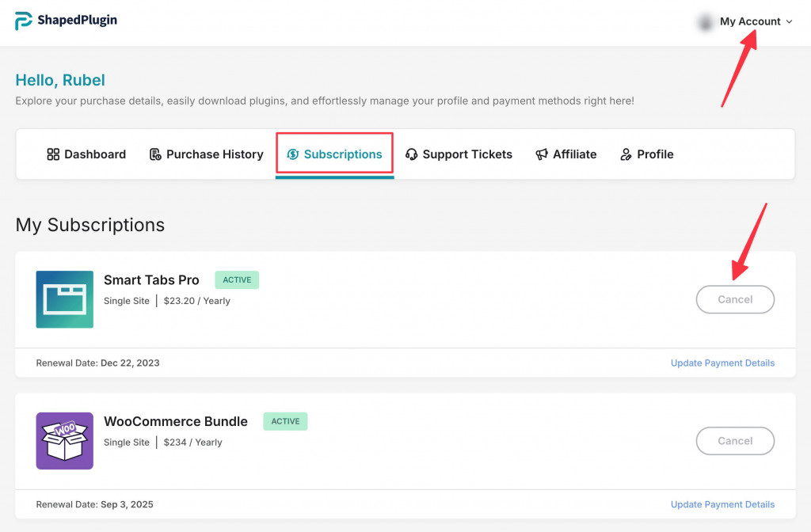Click the "$23.20 / Yearly" price text
This screenshot has height=532, width=811.
click(x=197, y=301)
